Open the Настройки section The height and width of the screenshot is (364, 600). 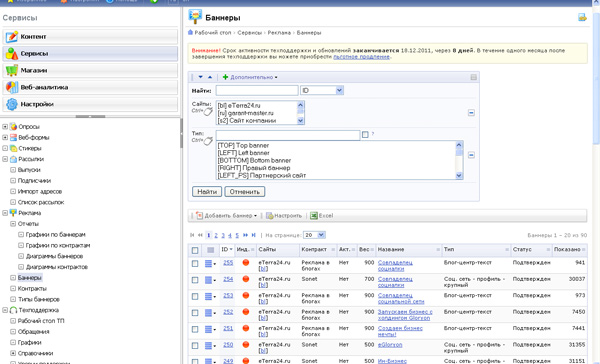pyautogui.click(x=90, y=104)
